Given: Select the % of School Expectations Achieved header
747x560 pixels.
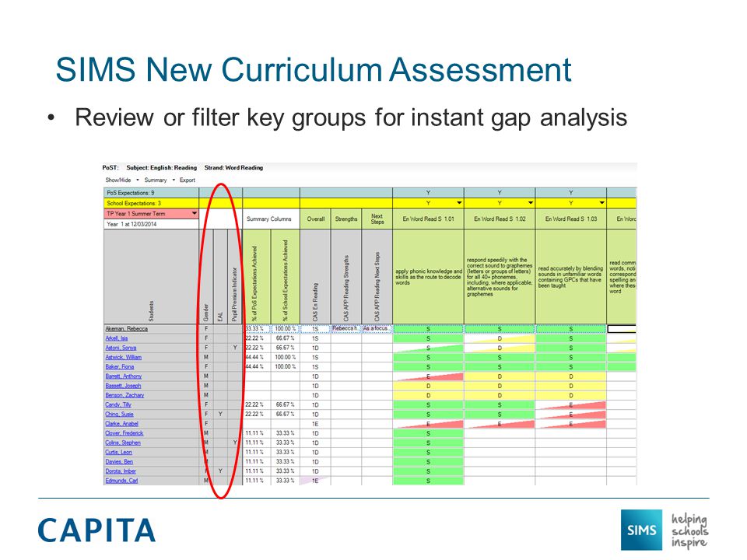Looking at the screenshot, I should (x=286, y=276).
